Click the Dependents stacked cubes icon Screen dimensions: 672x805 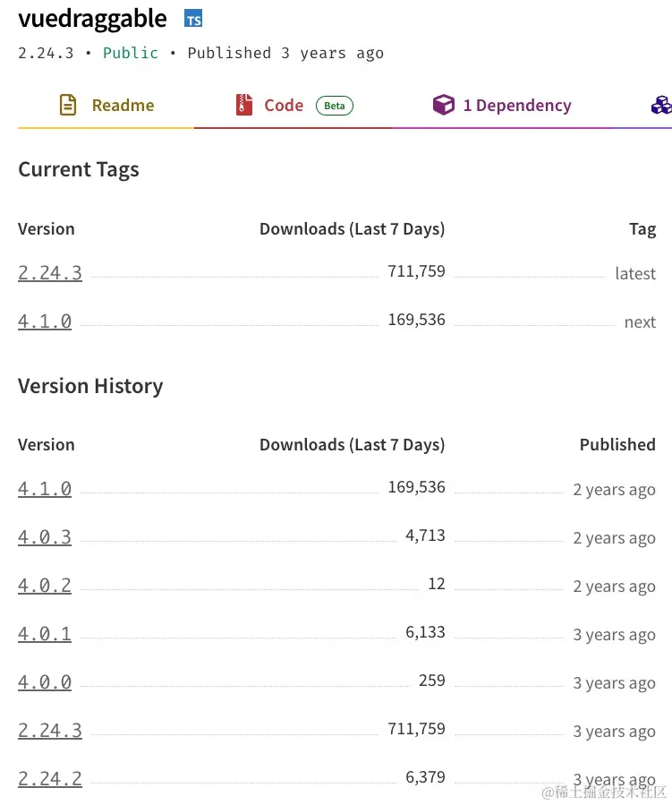(x=662, y=105)
